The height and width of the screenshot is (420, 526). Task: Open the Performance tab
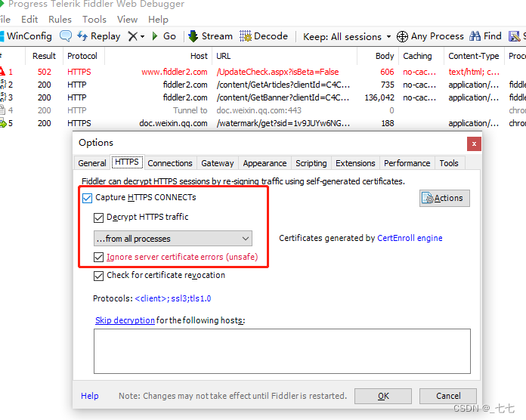point(407,163)
